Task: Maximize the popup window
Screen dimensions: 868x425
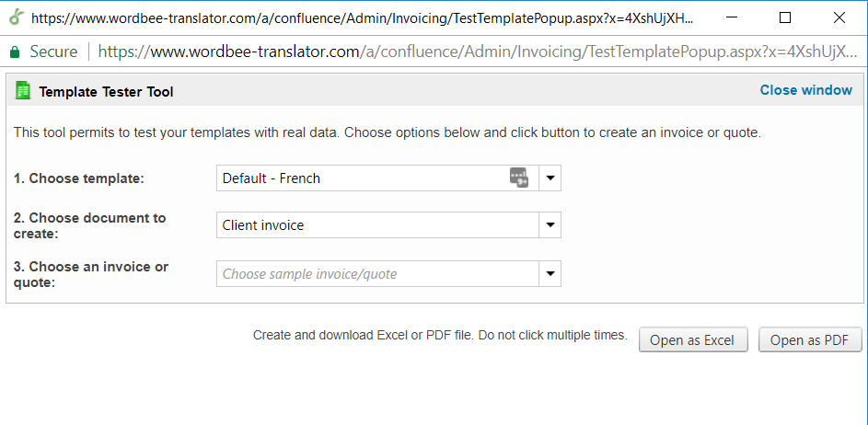Action: [785, 17]
